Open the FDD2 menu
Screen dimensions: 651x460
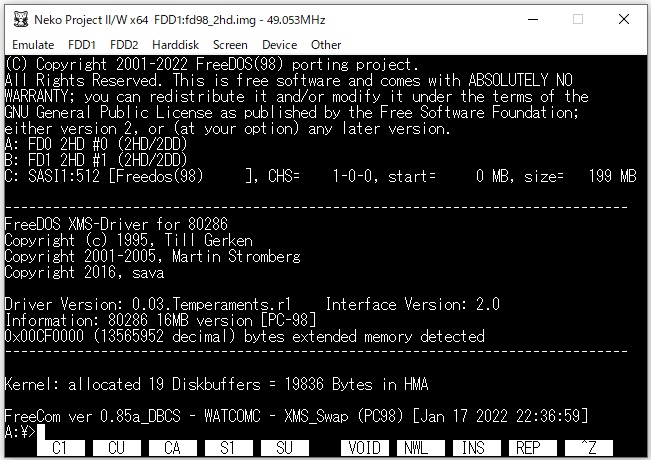tap(124, 45)
